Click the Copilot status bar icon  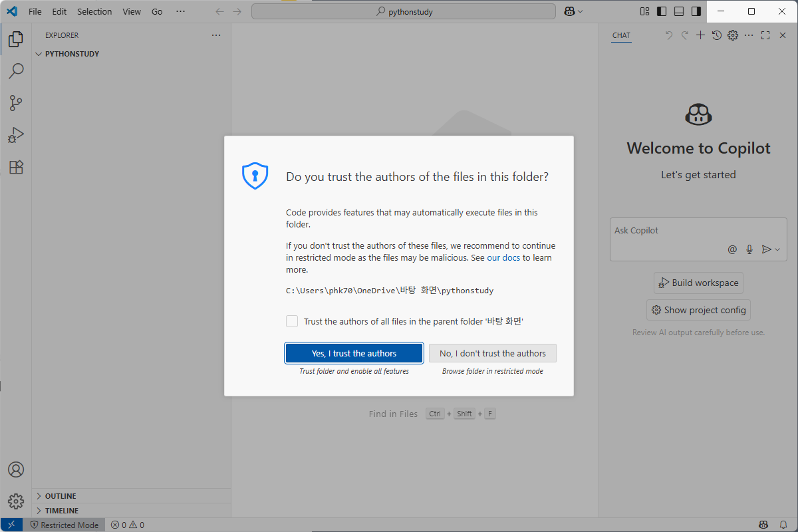click(764, 525)
